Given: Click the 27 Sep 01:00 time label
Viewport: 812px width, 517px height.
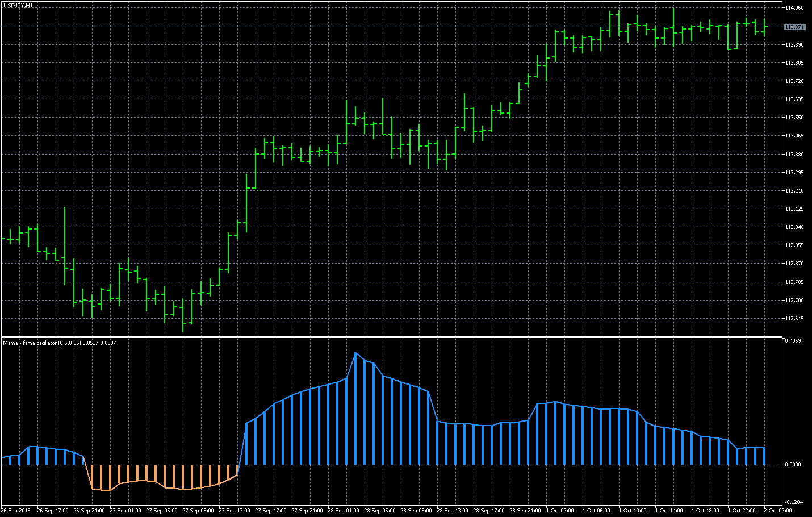Looking at the screenshot, I should tap(125, 511).
